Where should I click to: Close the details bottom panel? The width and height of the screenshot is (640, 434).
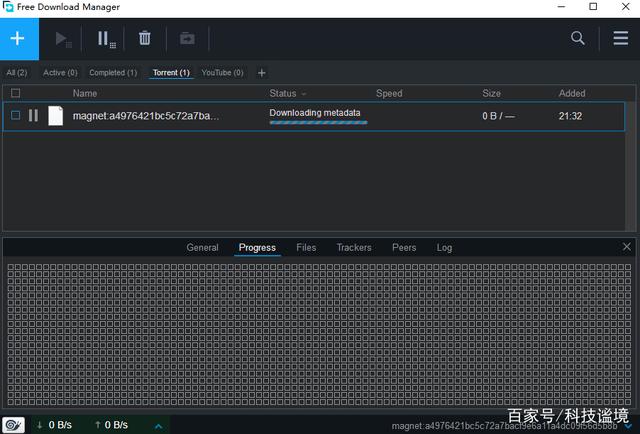pos(627,247)
